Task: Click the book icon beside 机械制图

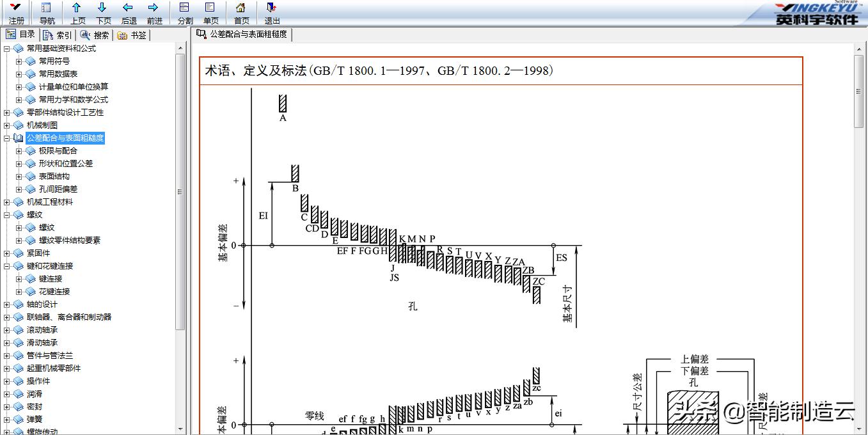Action: click(18, 125)
